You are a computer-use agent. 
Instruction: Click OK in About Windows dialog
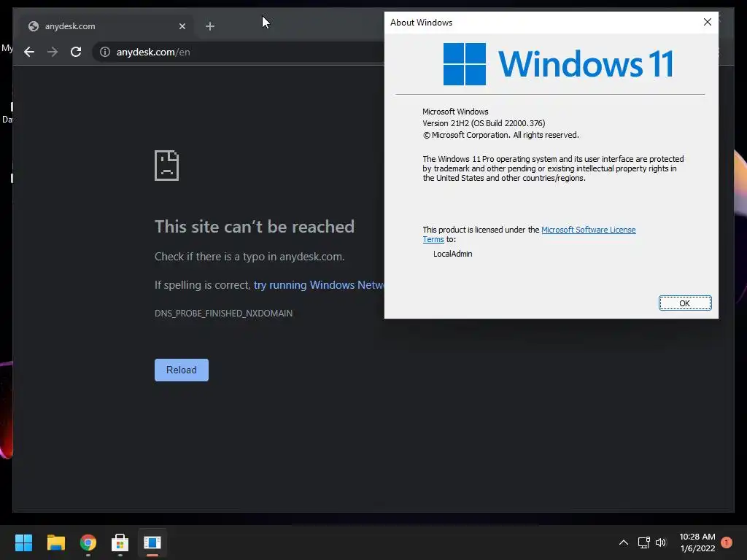point(685,303)
